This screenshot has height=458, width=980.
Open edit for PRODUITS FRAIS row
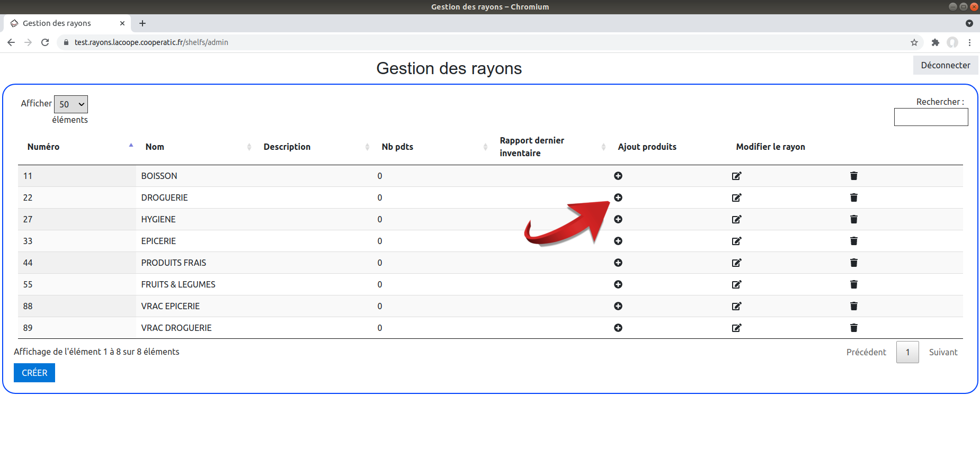coord(736,263)
